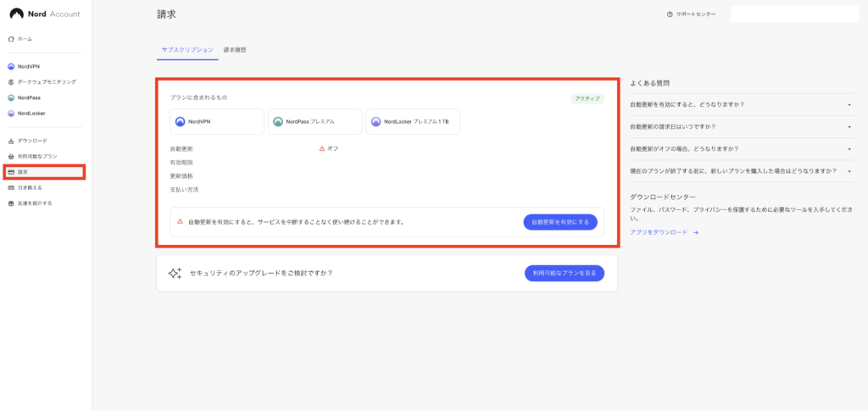Click 自動更新を有効にする button
Image resolution: width=868 pixels, height=411 pixels.
pyautogui.click(x=560, y=222)
